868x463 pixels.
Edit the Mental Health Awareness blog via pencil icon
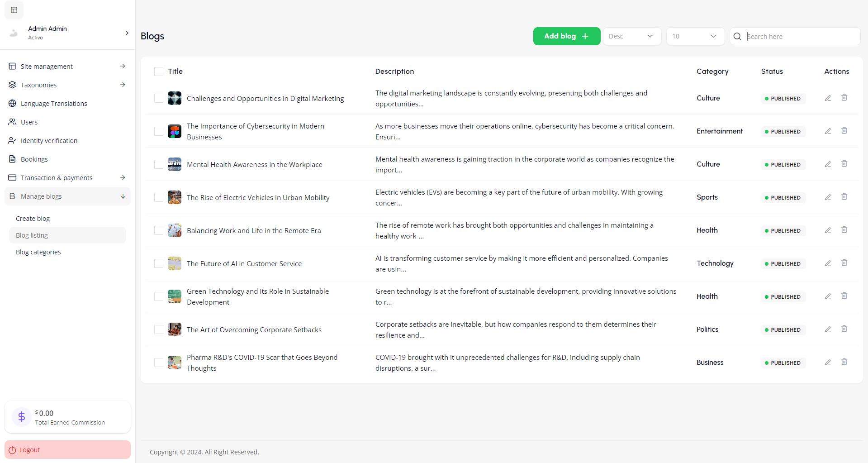tap(828, 164)
